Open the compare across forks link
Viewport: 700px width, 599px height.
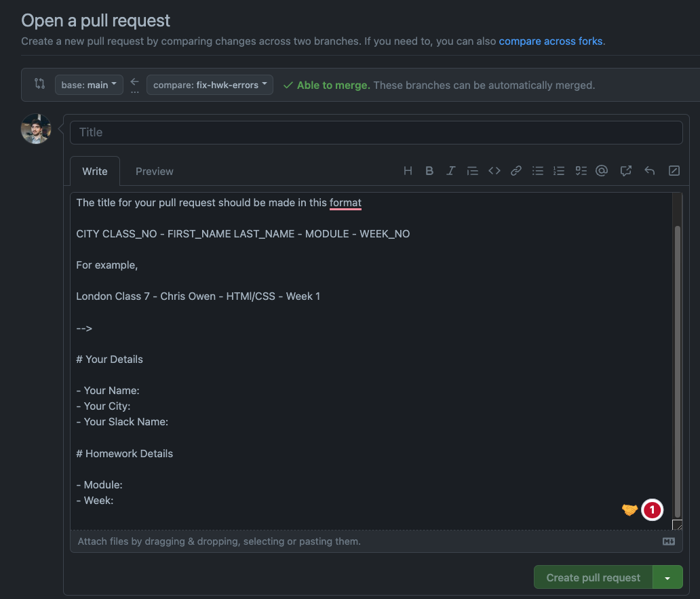pos(550,41)
